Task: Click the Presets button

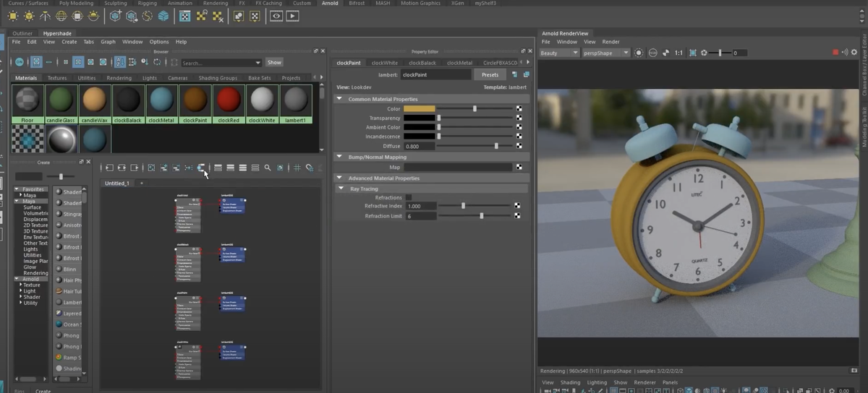Action: point(490,74)
